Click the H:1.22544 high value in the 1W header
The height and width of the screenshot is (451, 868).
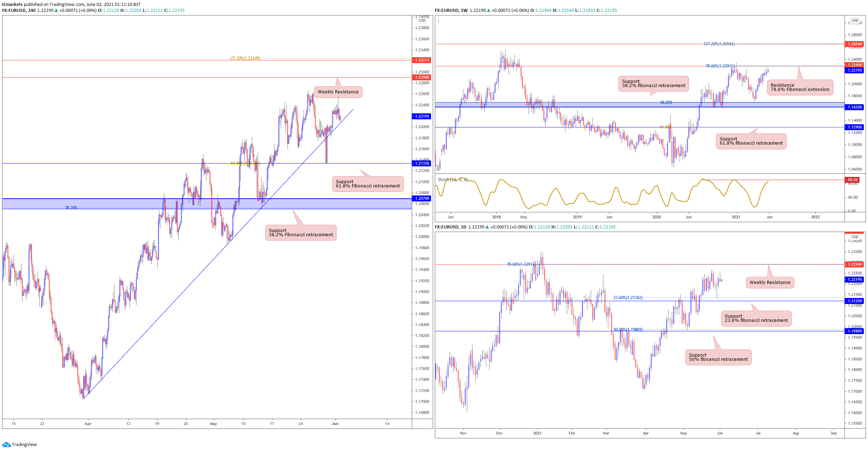point(563,11)
